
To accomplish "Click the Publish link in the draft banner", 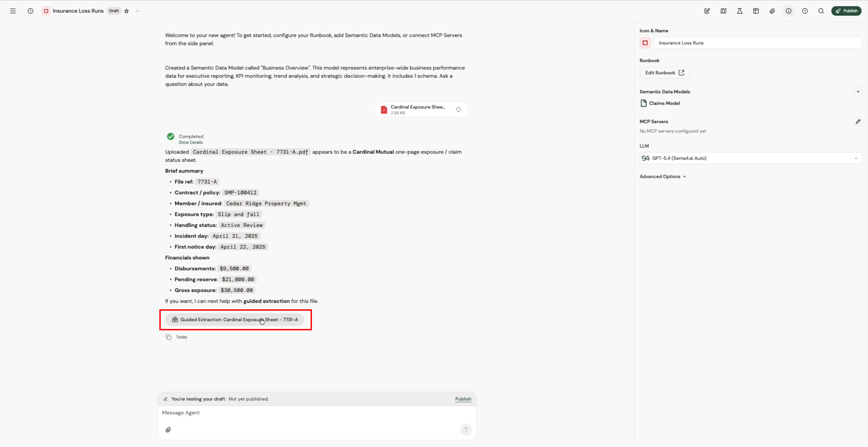I will [x=463, y=399].
